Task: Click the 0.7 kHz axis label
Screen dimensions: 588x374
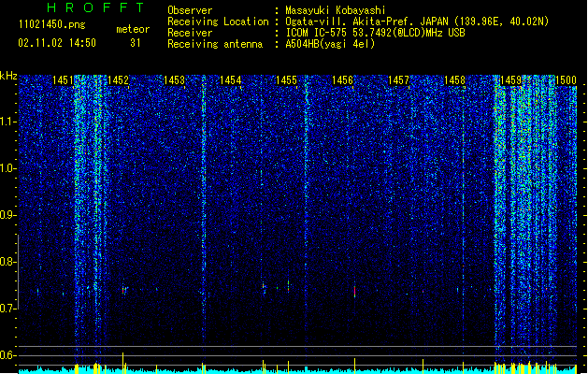Action: (x=7, y=309)
